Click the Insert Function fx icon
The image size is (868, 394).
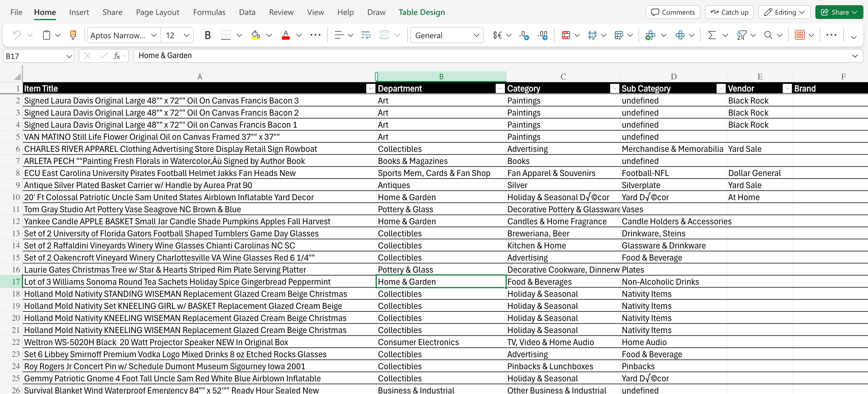click(117, 56)
